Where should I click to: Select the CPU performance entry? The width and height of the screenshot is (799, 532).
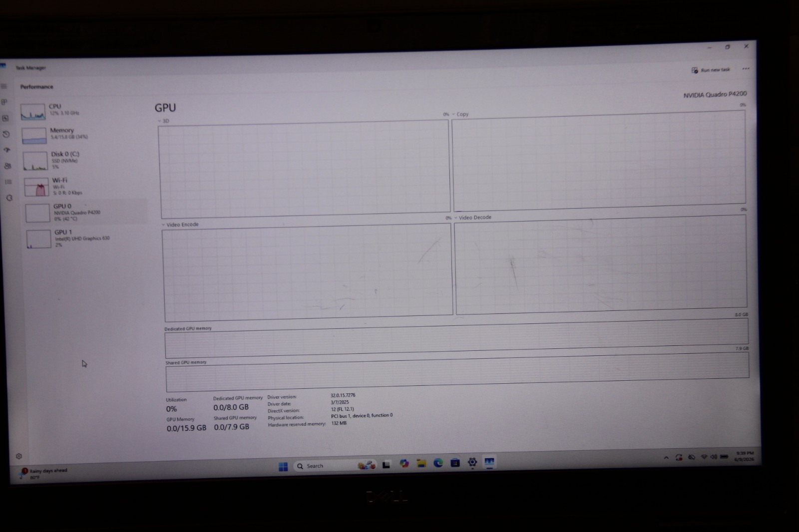pyautogui.click(x=82, y=111)
